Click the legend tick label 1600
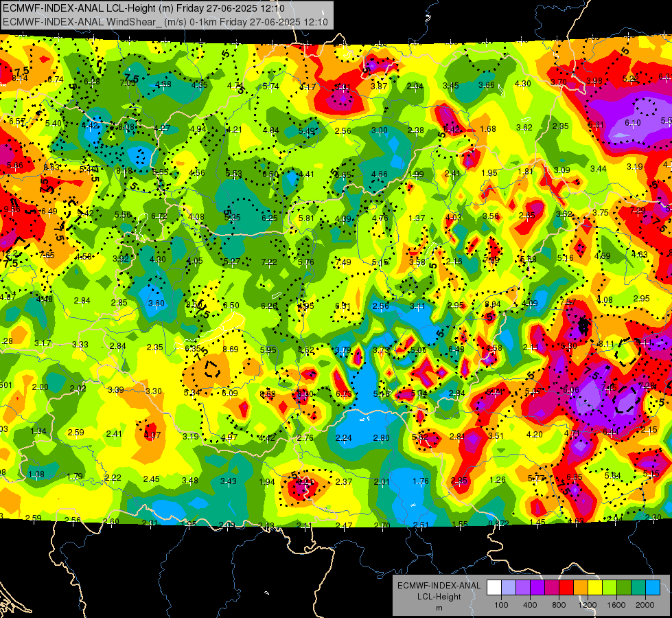Screen dimensions: 672x618 (x=616, y=605)
